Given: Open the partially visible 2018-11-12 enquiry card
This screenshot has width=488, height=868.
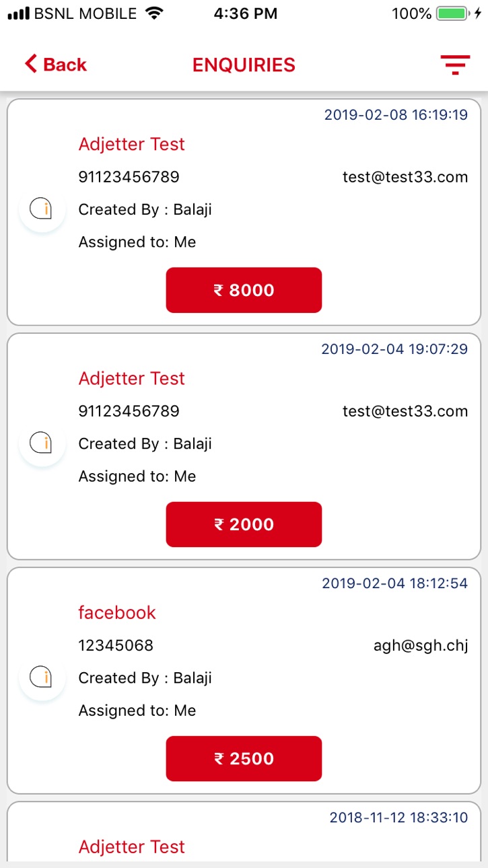Looking at the screenshot, I should [244, 832].
